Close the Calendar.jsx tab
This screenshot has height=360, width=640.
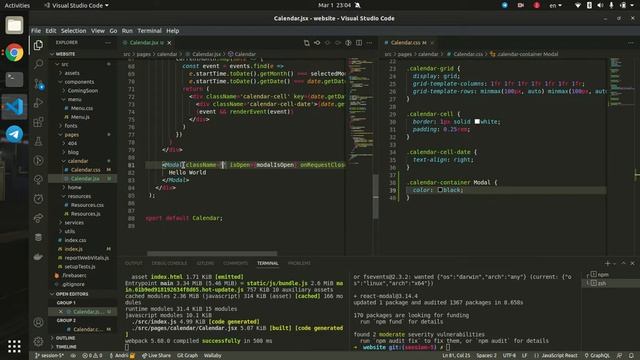(x=169, y=42)
